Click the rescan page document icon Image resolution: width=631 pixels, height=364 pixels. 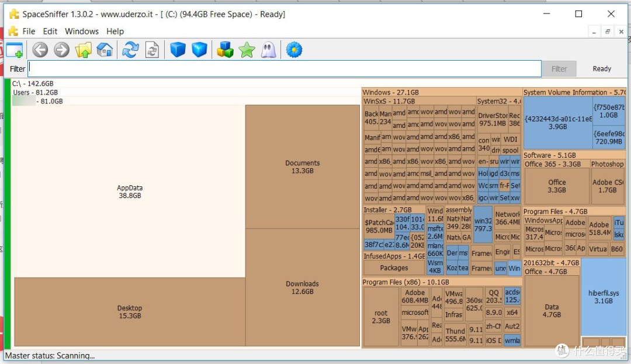[152, 50]
